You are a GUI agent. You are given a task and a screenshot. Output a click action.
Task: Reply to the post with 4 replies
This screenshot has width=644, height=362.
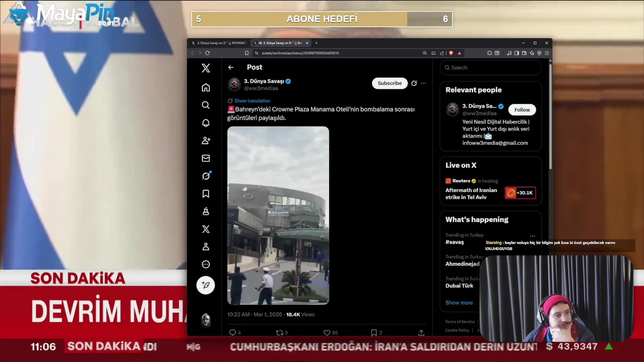[235, 332]
